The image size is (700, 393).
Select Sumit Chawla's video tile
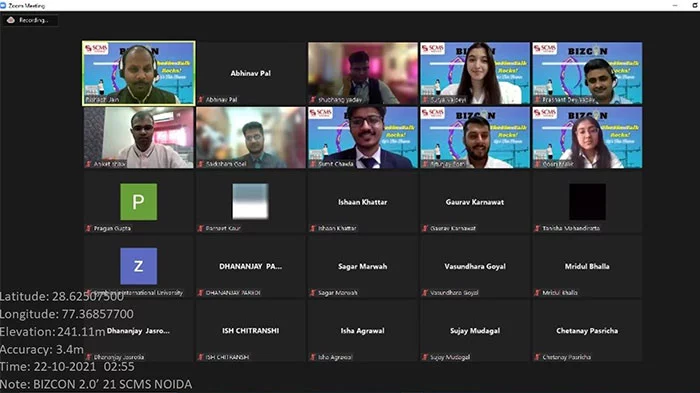pyautogui.click(x=362, y=138)
